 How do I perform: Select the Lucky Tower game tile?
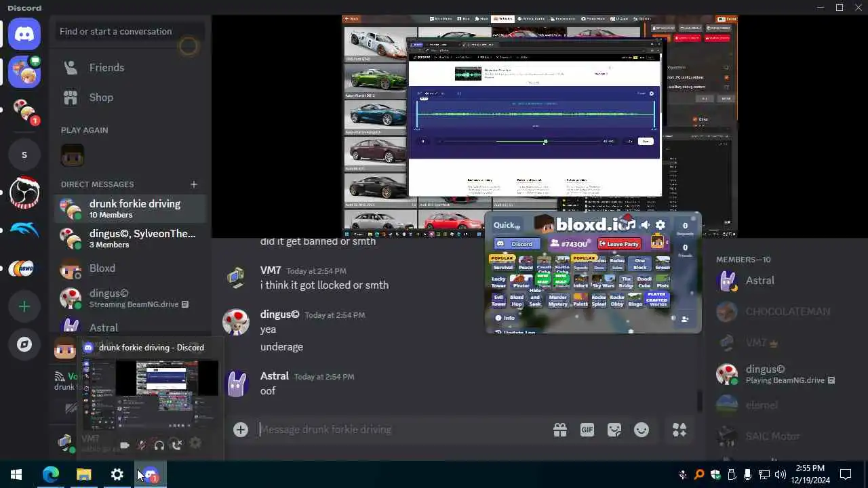[499, 282]
